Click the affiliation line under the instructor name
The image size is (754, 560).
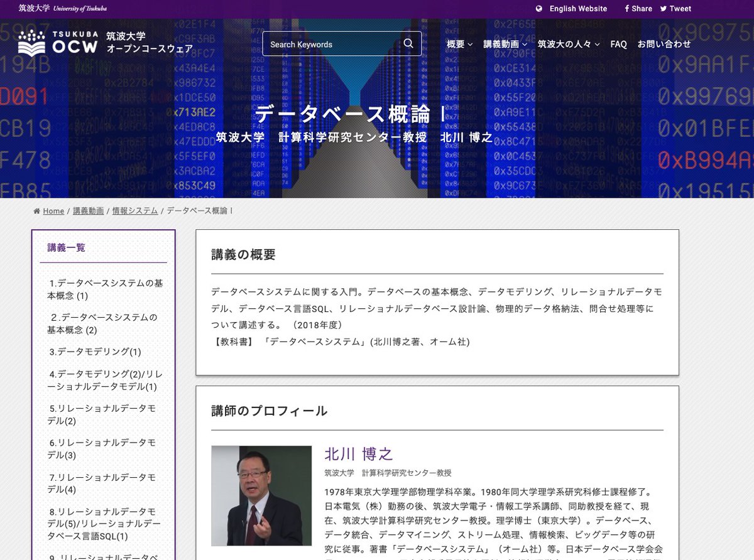pos(388,473)
